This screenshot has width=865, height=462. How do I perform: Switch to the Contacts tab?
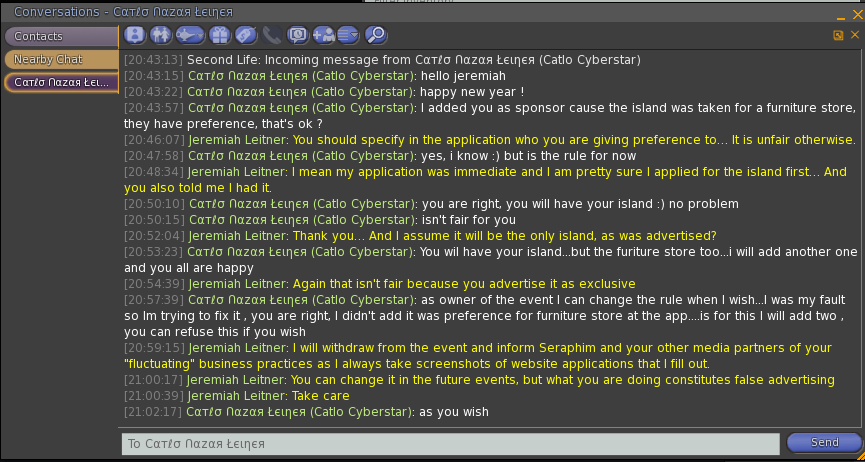(61, 36)
